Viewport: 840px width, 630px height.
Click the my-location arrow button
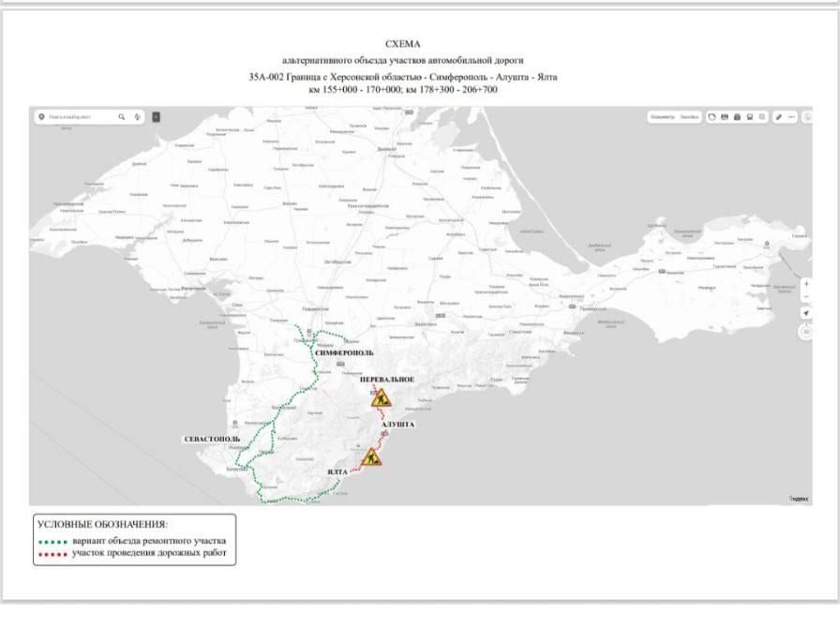click(x=806, y=313)
